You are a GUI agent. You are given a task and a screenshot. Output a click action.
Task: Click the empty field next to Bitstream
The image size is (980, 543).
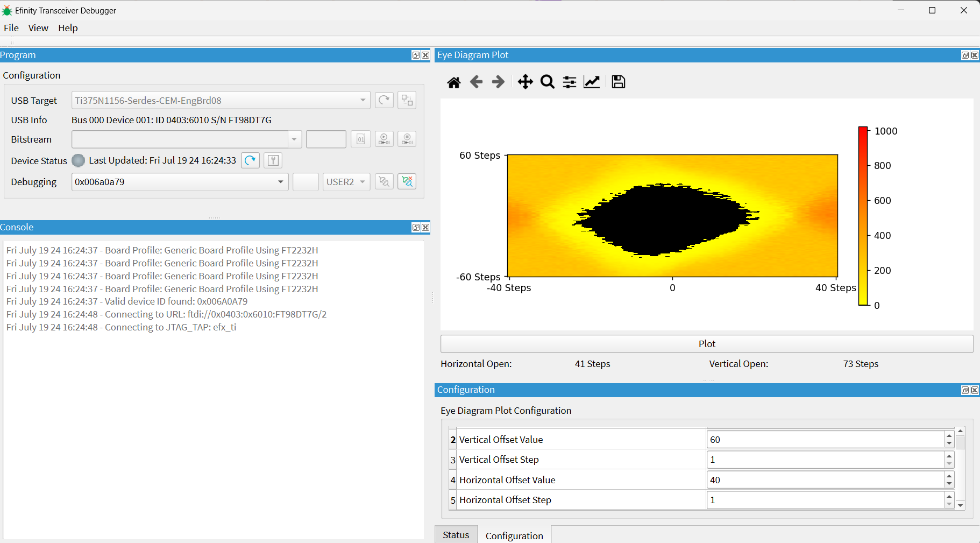click(326, 139)
